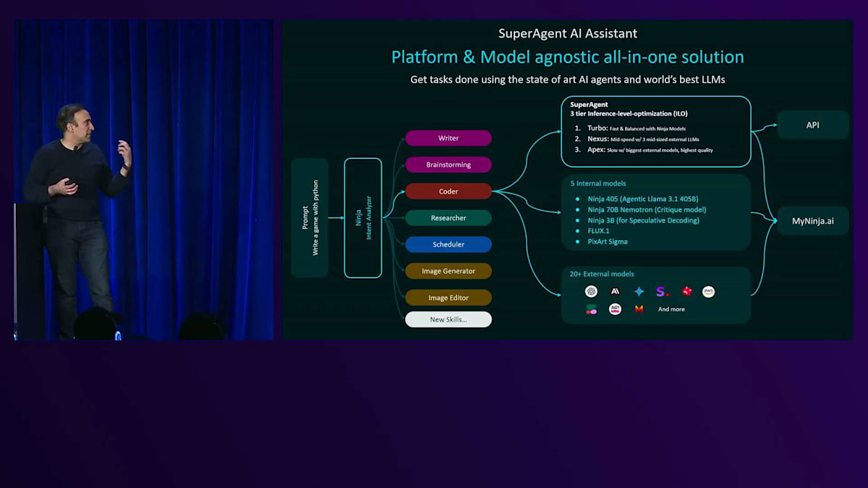Click the speaker video feed
Image resolution: width=868 pixels, height=488 pixels.
click(x=143, y=179)
